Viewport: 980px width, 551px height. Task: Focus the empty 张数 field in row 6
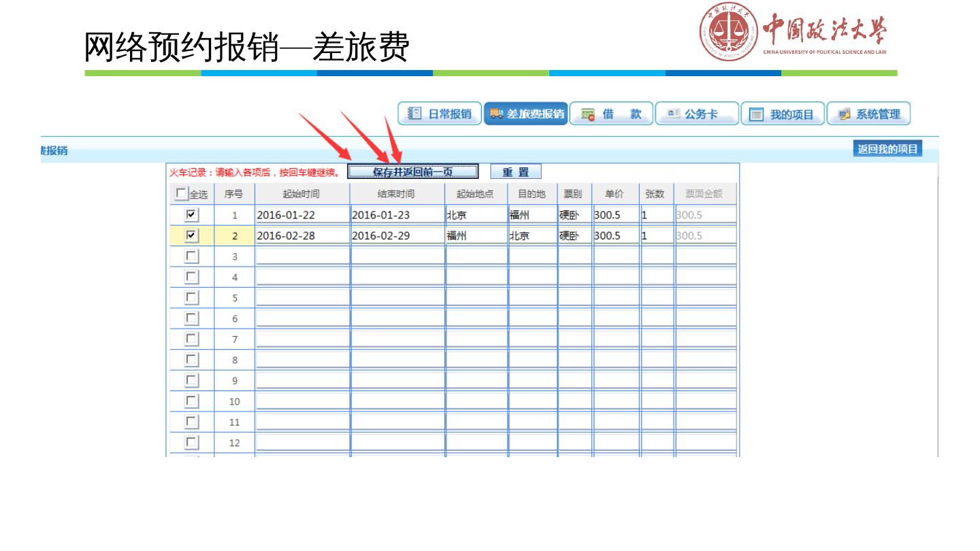pos(657,318)
